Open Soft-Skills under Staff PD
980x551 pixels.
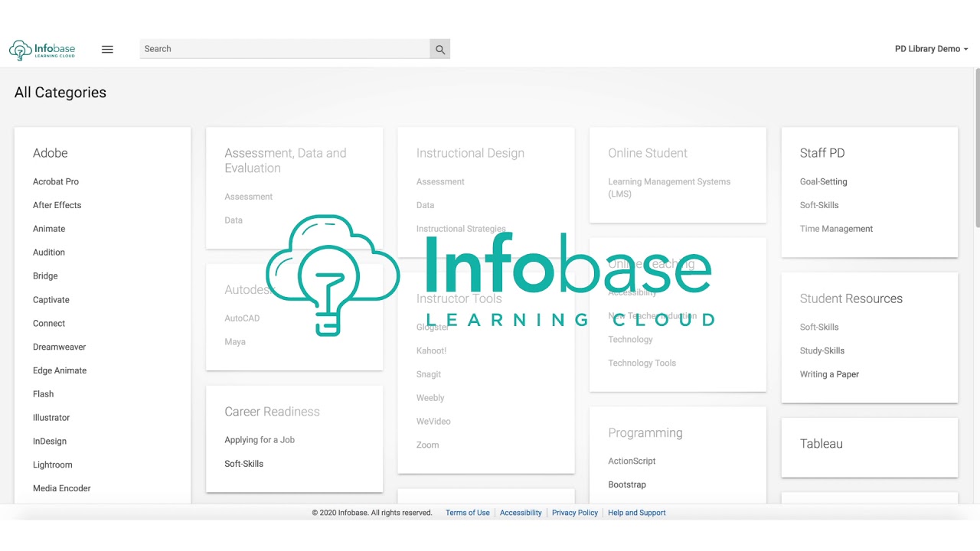(x=819, y=205)
